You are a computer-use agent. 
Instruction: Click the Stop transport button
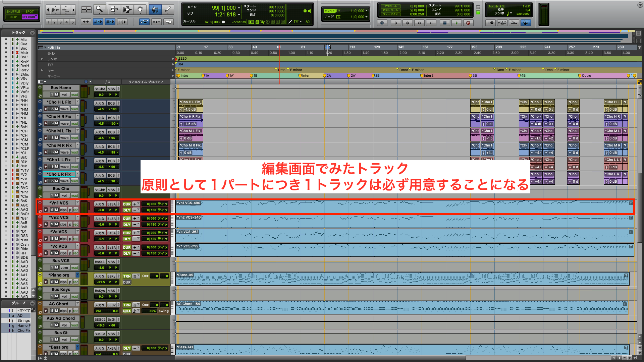coord(445,23)
